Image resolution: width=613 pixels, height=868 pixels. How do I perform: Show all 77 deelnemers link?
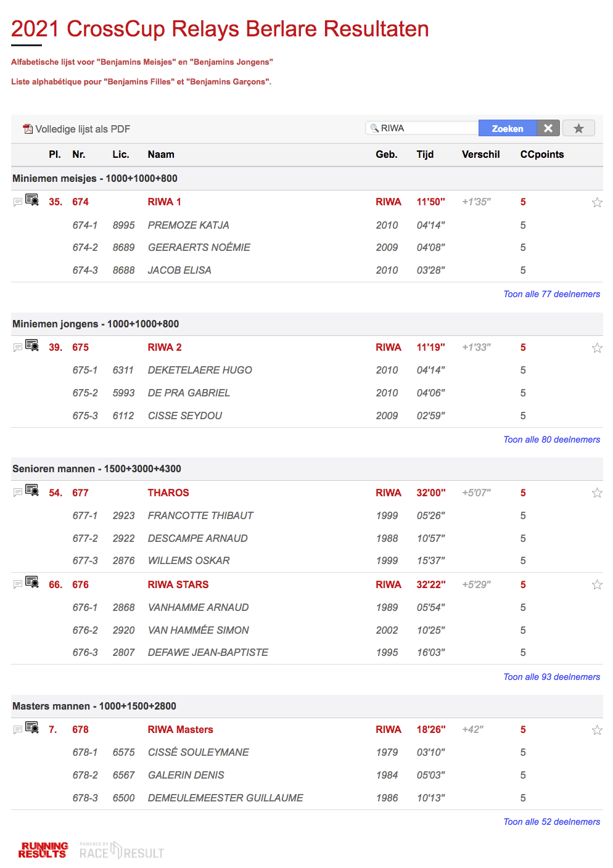click(552, 294)
